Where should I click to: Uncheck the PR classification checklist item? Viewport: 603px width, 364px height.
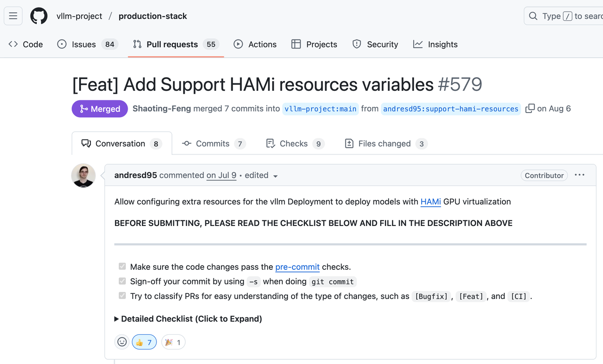point(122,295)
